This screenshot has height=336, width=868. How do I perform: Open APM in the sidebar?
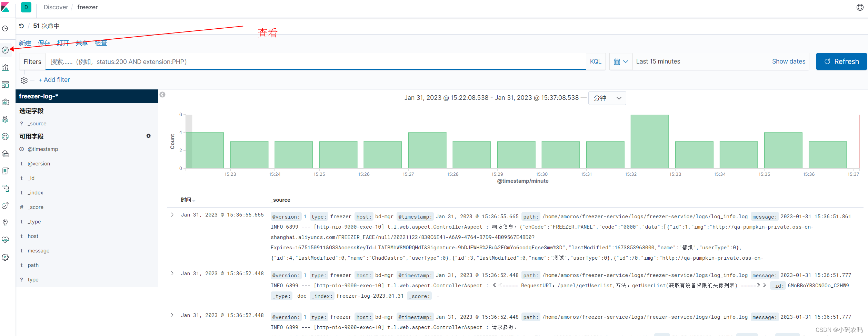coord(5,188)
